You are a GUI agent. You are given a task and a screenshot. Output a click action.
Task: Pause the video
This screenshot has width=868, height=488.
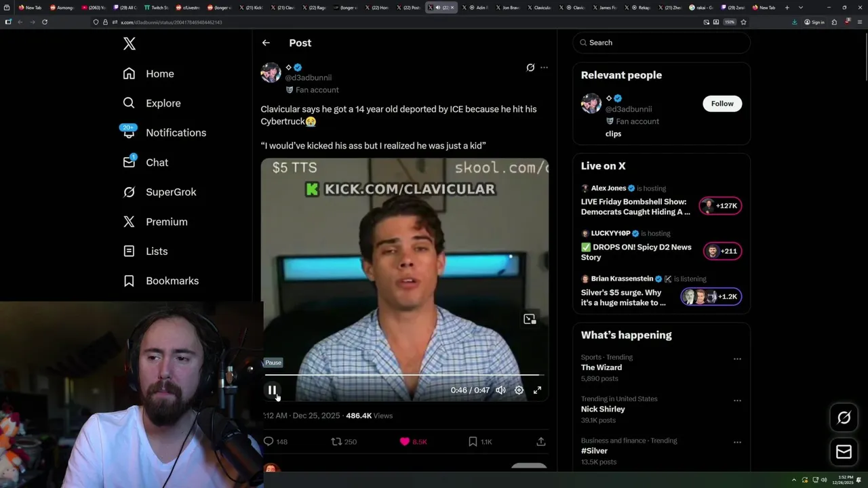pyautogui.click(x=272, y=390)
